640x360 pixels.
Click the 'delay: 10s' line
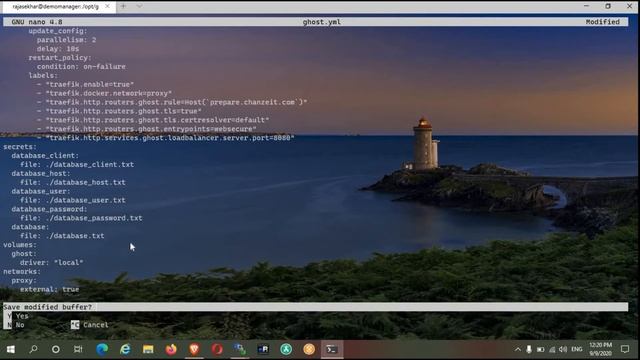click(x=58, y=49)
